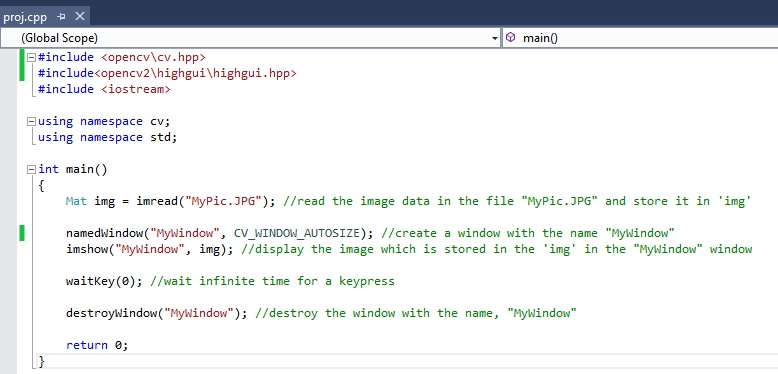Click the "MyPic.JPG" string in imread

coord(223,201)
